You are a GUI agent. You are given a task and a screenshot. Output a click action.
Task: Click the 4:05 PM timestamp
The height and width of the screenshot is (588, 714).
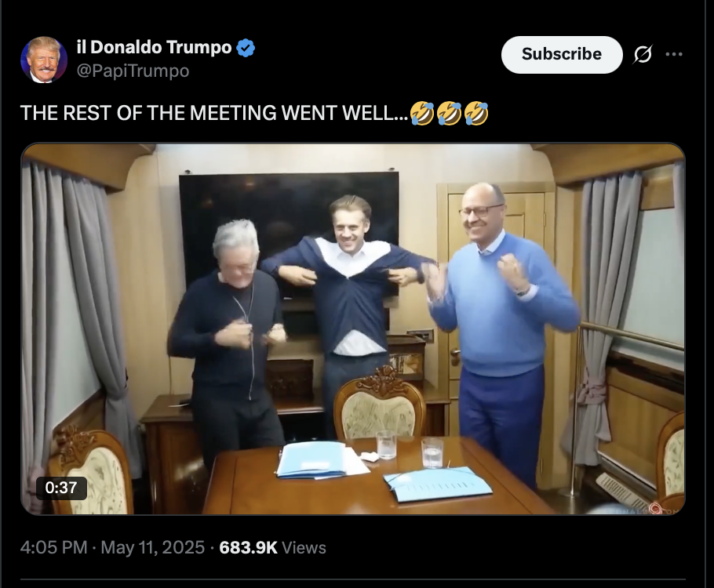(x=53, y=547)
